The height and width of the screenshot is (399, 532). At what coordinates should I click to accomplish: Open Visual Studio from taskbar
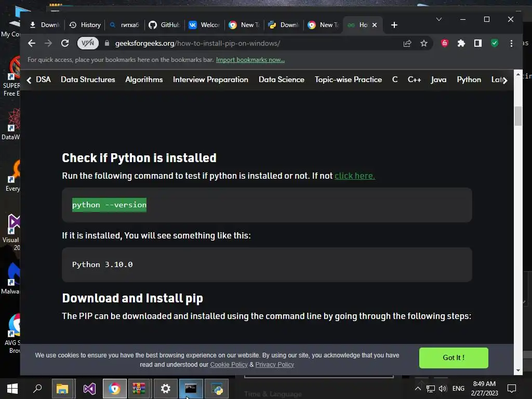click(89, 389)
